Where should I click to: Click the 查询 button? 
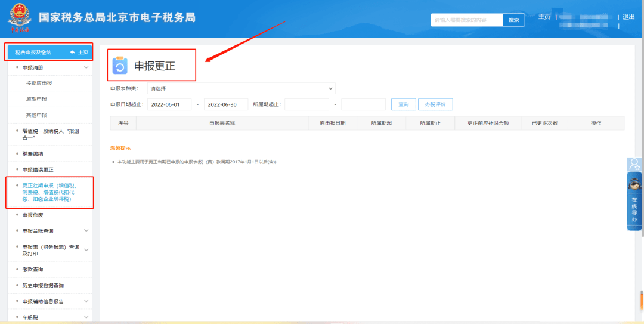click(403, 104)
